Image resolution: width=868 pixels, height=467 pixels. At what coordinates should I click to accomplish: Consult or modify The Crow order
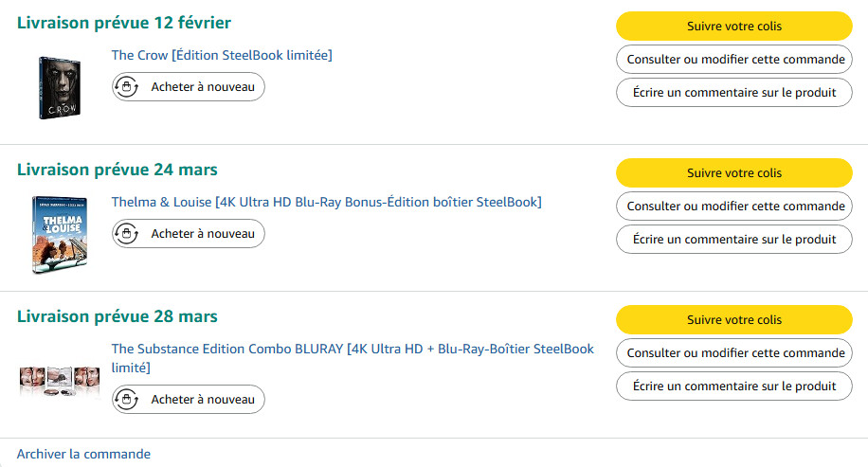tap(734, 60)
